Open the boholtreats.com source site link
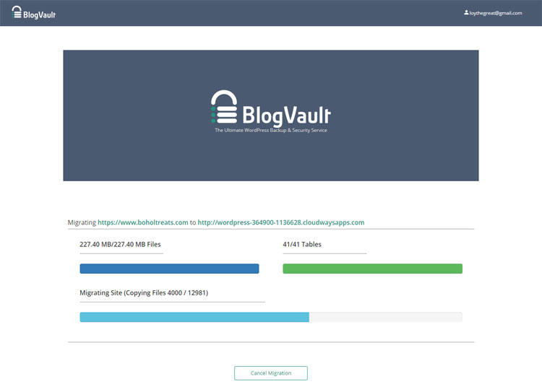 point(143,222)
